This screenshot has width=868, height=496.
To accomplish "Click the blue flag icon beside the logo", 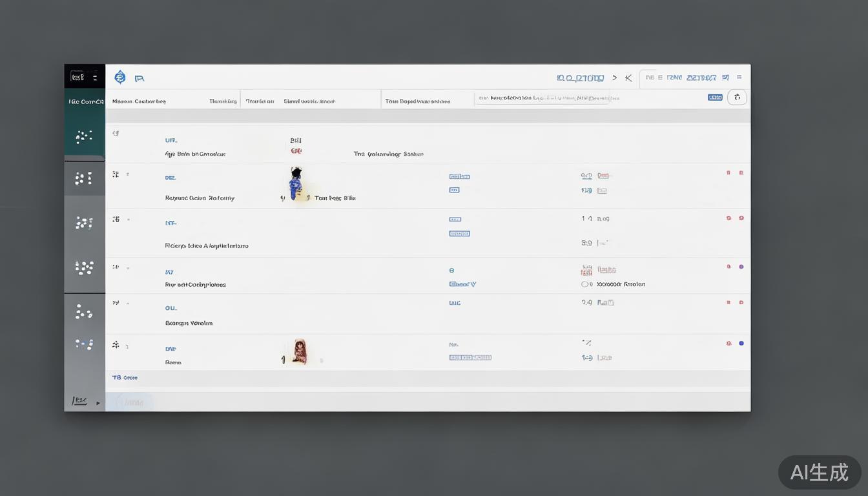I will 139,78.
